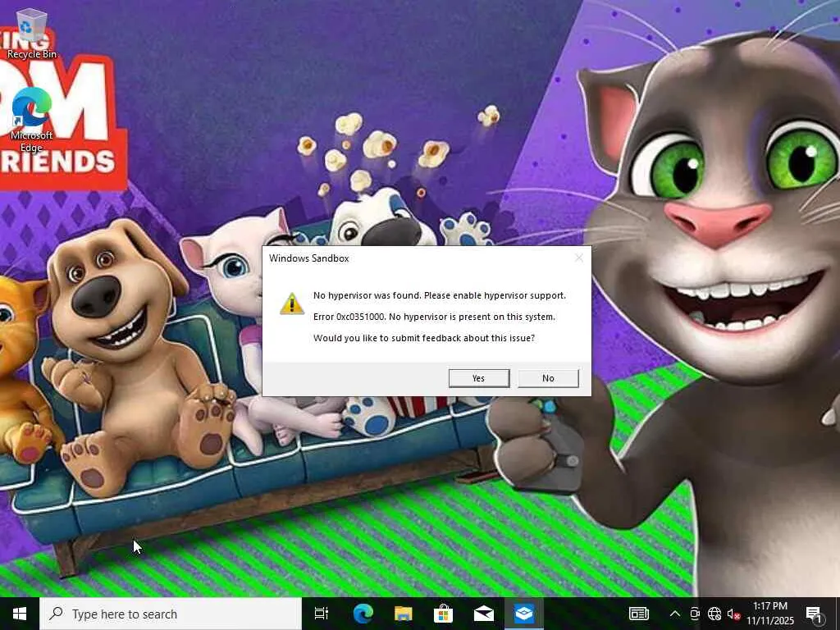Viewport: 840px width, 630px height.
Task: Click the yellow warning icon in dialog
Action: tap(292, 304)
